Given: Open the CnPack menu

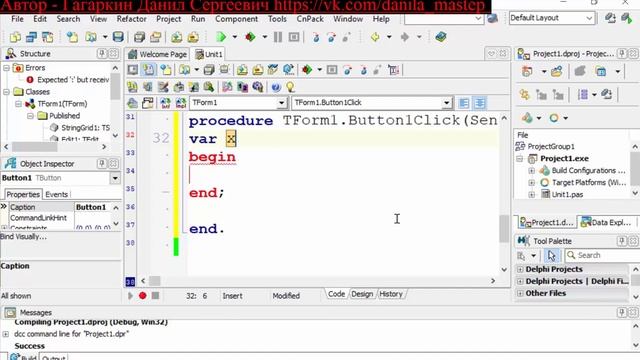Looking at the screenshot, I should 310,19.
